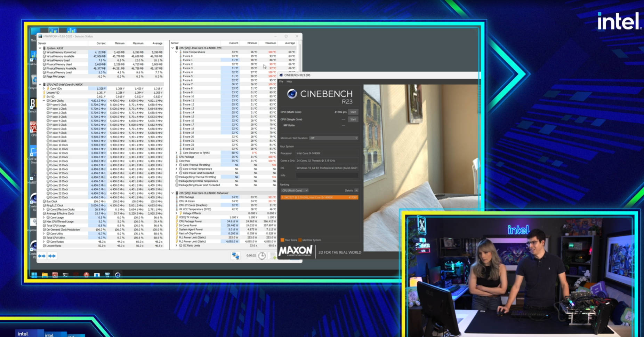Click the terminal icon in the taskbar
The width and height of the screenshot is (644, 337).
pyautogui.click(x=65, y=275)
